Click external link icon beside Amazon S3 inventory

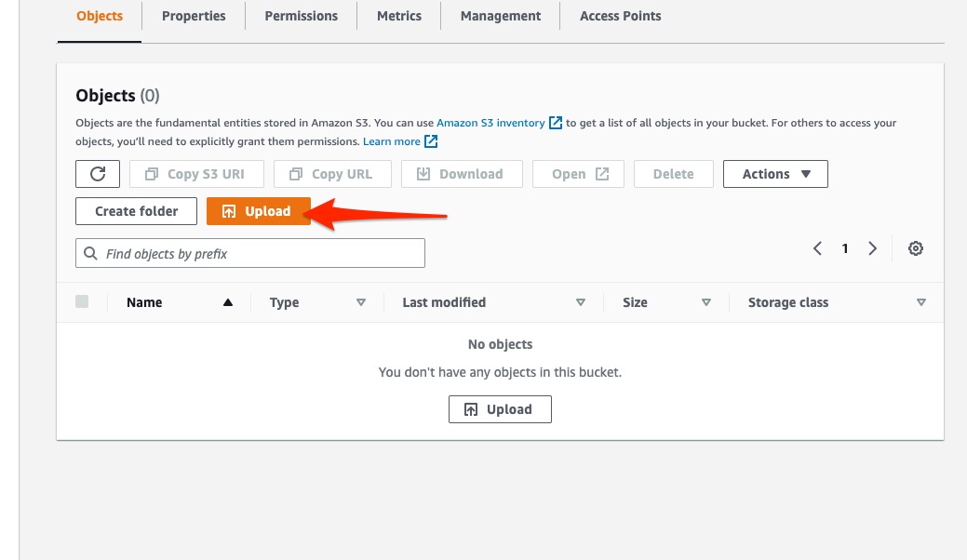[x=556, y=123]
